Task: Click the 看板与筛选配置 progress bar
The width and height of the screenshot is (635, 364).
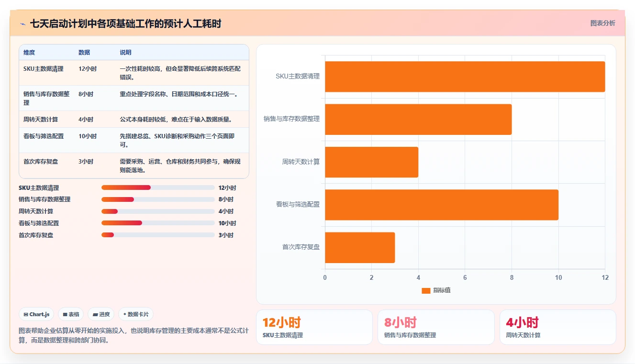Action: (158, 223)
